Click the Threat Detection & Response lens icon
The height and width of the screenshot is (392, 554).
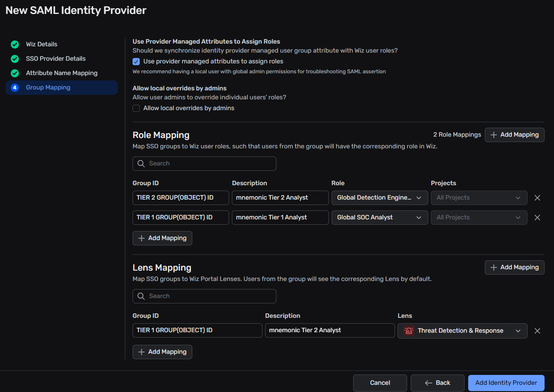click(408, 331)
